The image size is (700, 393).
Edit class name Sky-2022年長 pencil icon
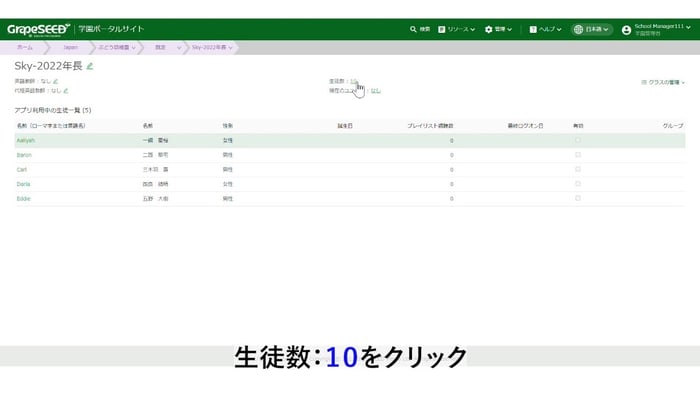90,66
